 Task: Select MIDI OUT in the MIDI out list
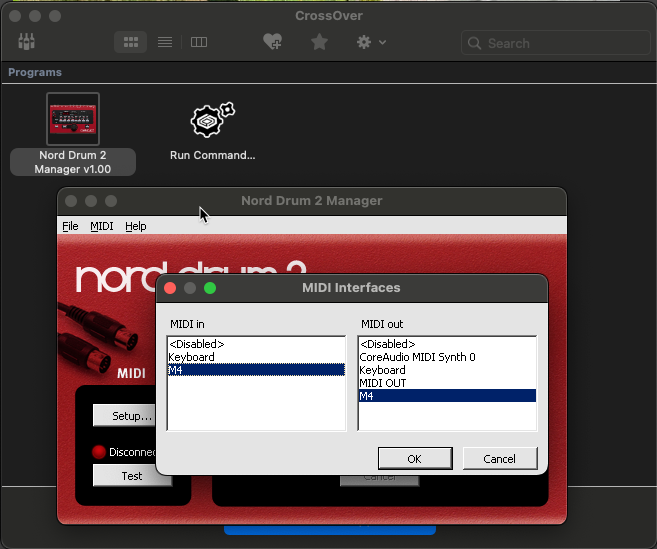(447, 383)
